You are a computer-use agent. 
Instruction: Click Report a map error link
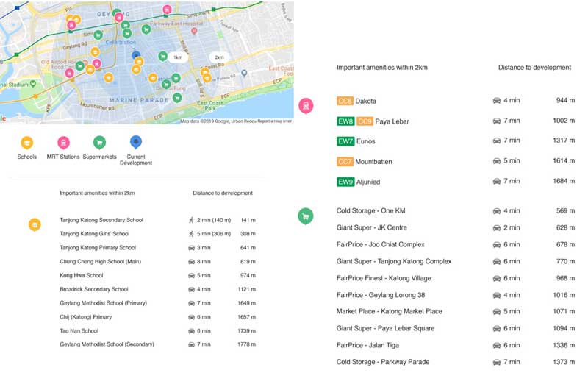pyautogui.click(x=274, y=121)
